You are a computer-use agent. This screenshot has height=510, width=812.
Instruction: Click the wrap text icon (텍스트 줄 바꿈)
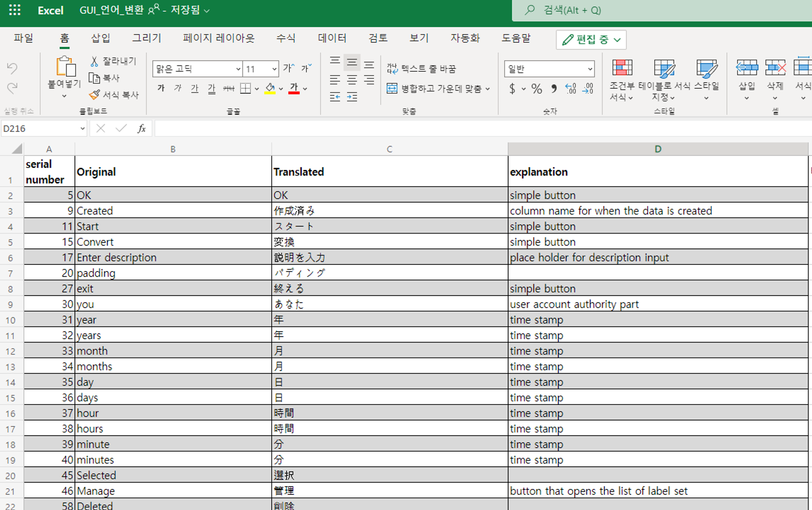(x=424, y=69)
